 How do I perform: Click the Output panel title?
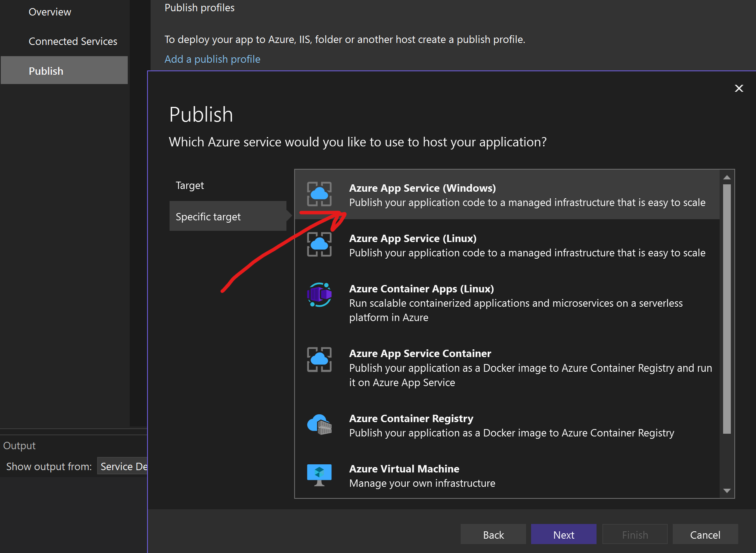19,445
